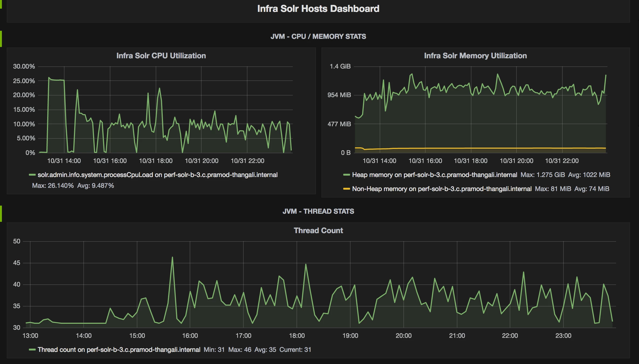Collapse the JVM - THREAD STATS row
Viewport: 639px width, 364px height.
[318, 211]
